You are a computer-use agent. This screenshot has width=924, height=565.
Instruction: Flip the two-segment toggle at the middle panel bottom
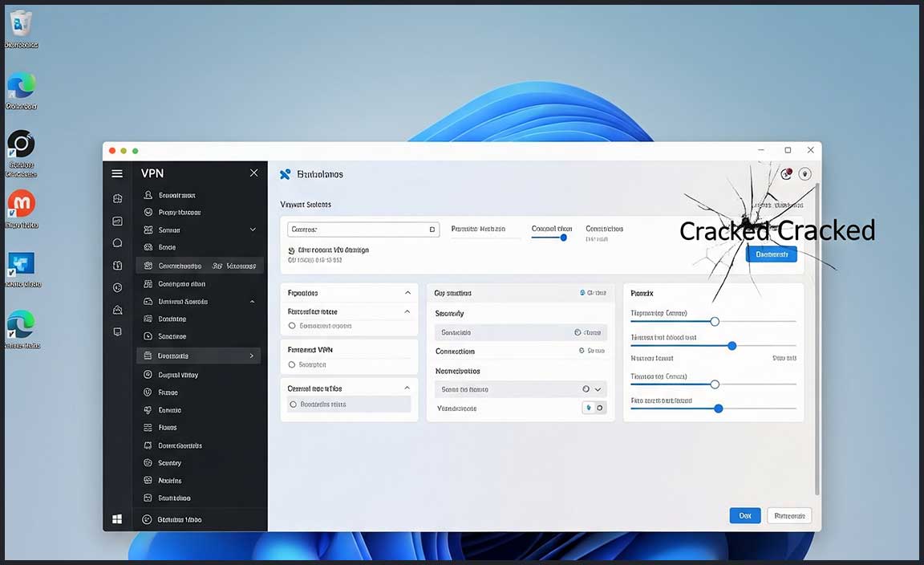tap(594, 408)
